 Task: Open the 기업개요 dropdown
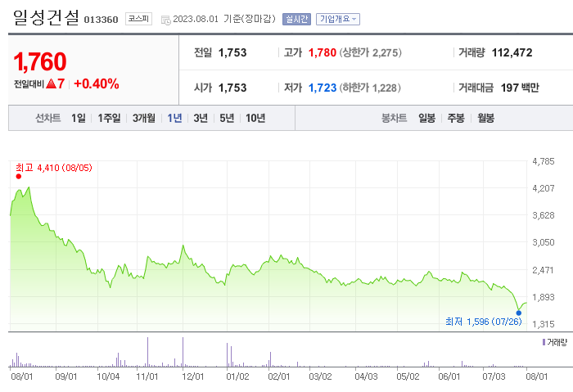click(x=337, y=19)
